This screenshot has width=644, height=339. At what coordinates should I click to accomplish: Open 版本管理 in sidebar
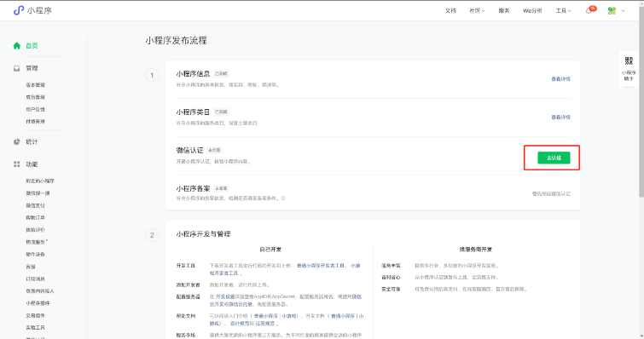coord(35,85)
